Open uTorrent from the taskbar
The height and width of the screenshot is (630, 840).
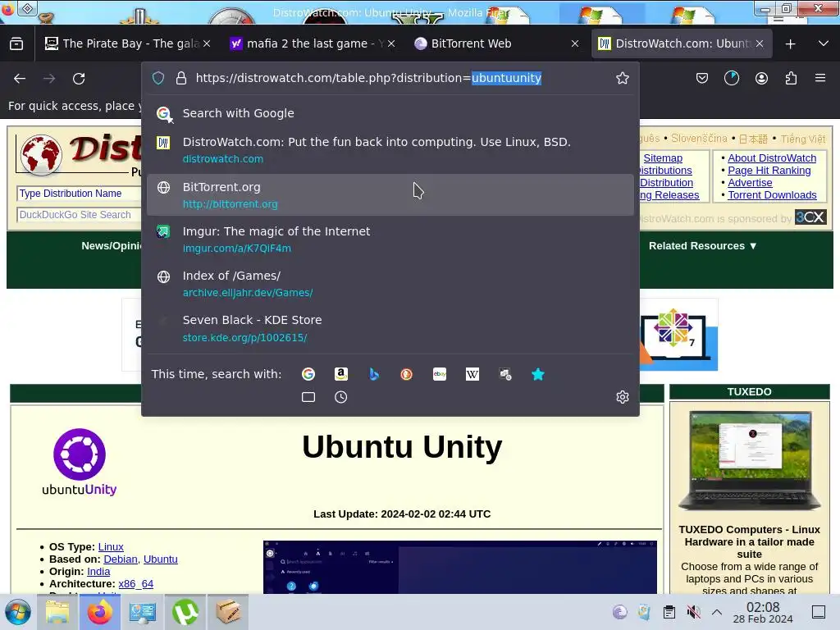tap(185, 612)
